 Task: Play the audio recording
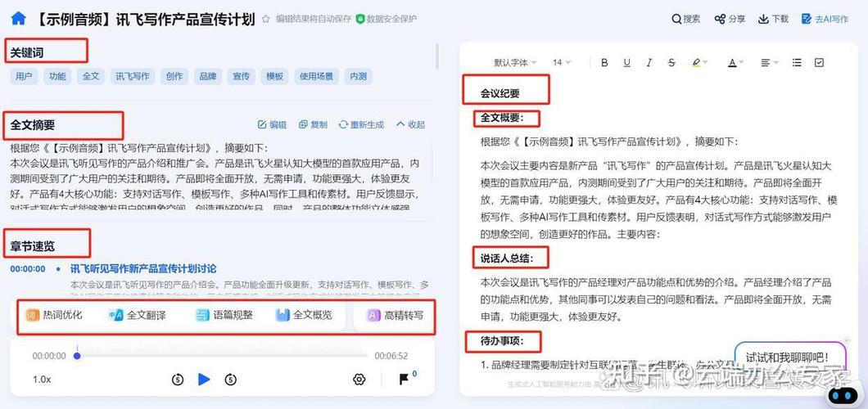pyautogui.click(x=204, y=380)
